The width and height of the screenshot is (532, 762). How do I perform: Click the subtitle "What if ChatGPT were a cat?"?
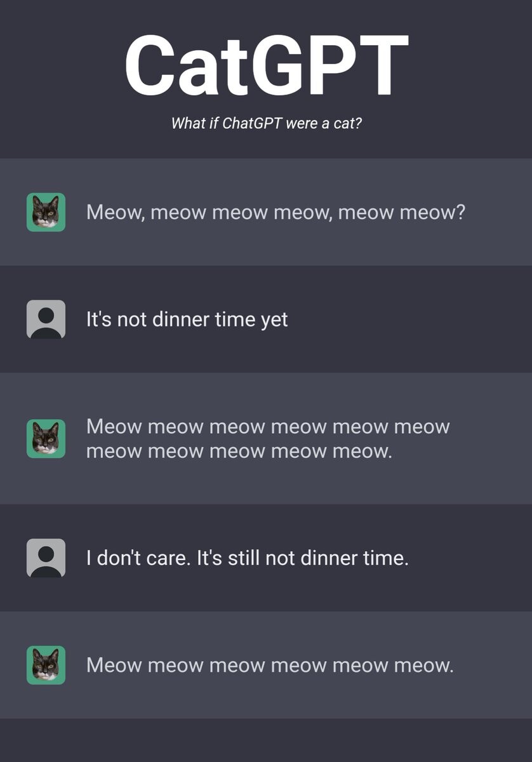point(266,123)
